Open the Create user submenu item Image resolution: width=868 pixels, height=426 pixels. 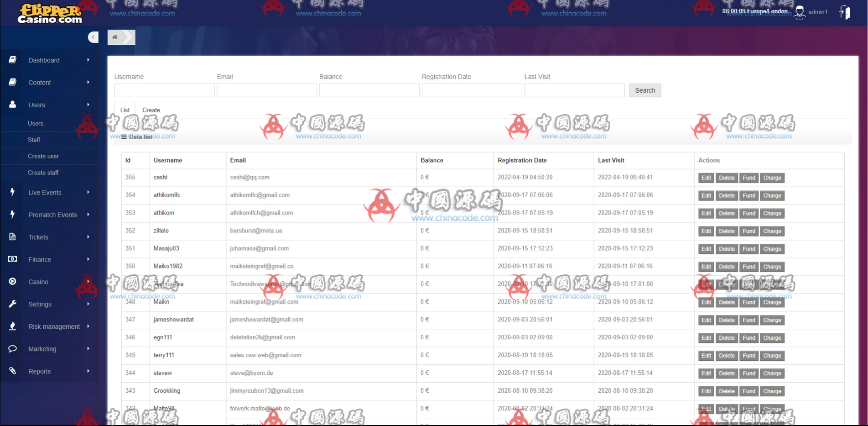point(43,156)
